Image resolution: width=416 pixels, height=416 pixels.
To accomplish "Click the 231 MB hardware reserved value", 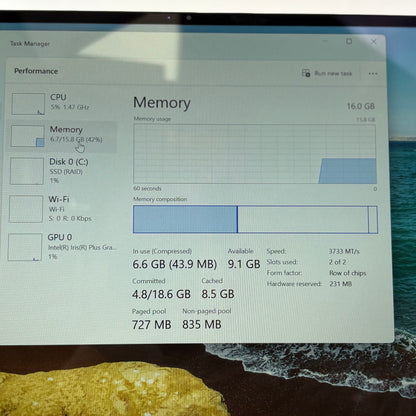I will coord(340,284).
